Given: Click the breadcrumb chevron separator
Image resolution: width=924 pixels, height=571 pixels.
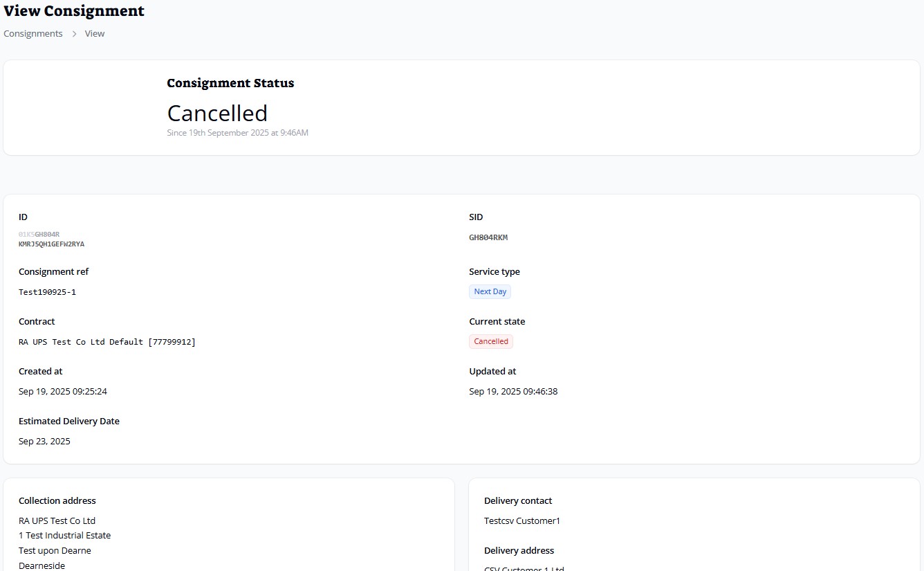Looking at the screenshot, I should click(x=74, y=34).
